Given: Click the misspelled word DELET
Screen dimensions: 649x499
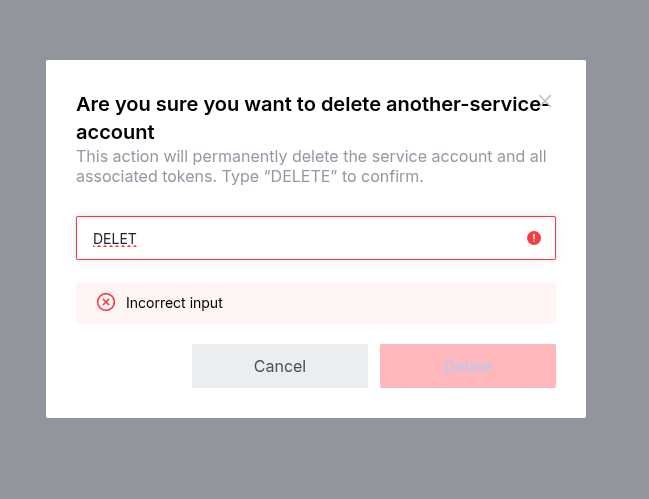Looking at the screenshot, I should (x=114, y=239).
